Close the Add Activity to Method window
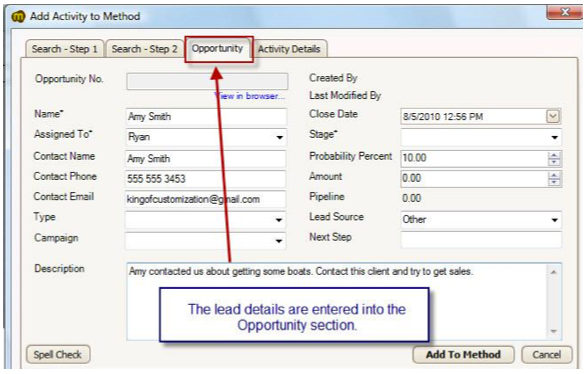 564,12
